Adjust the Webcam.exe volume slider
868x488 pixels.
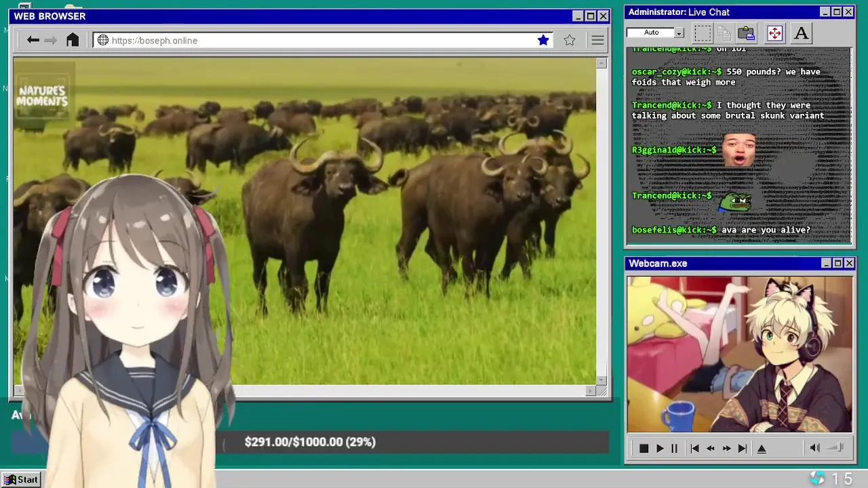click(835, 447)
